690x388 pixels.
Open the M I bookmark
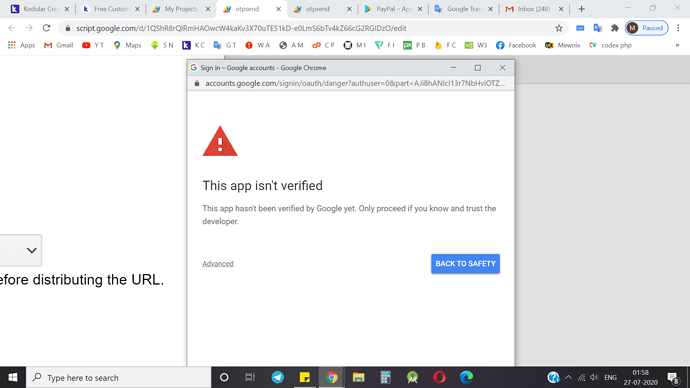pyautogui.click(x=355, y=45)
